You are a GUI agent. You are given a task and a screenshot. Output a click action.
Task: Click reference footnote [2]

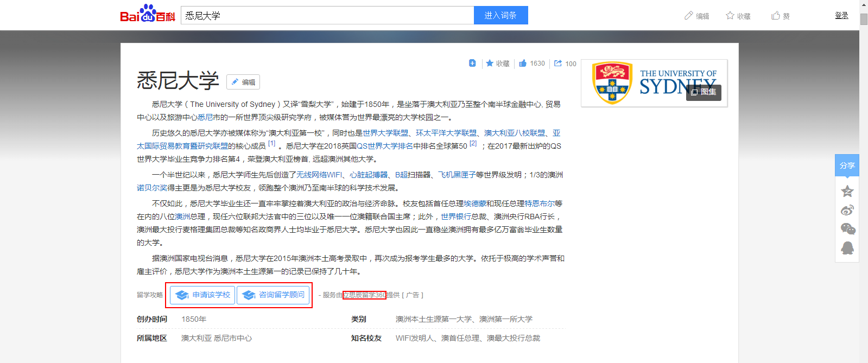473,144
